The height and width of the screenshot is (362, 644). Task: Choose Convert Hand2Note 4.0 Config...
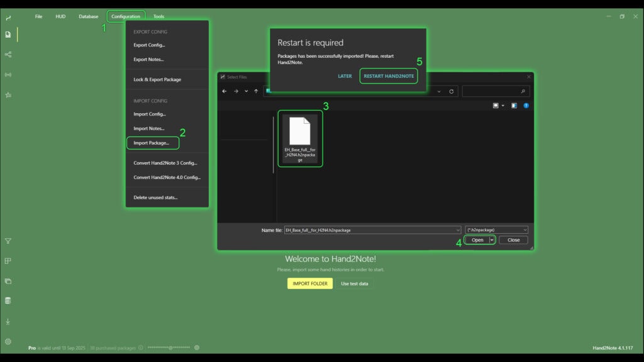pyautogui.click(x=167, y=177)
